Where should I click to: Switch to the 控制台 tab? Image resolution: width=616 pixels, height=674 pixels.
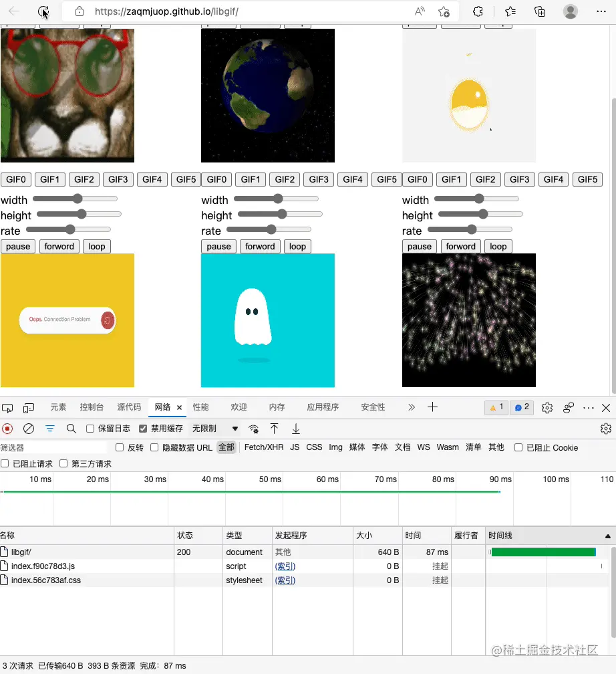click(x=92, y=407)
